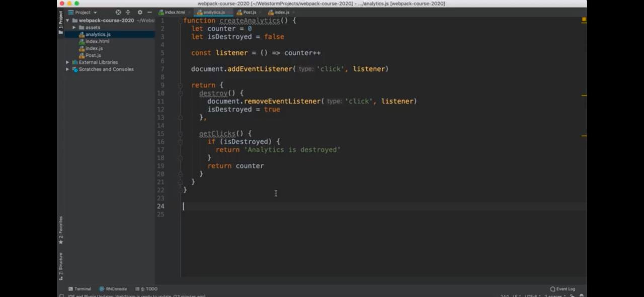Select Post.js in the project tree
The height and width of the screenshot is (297, 644).
pyautogui.click(x=90, y=55)
